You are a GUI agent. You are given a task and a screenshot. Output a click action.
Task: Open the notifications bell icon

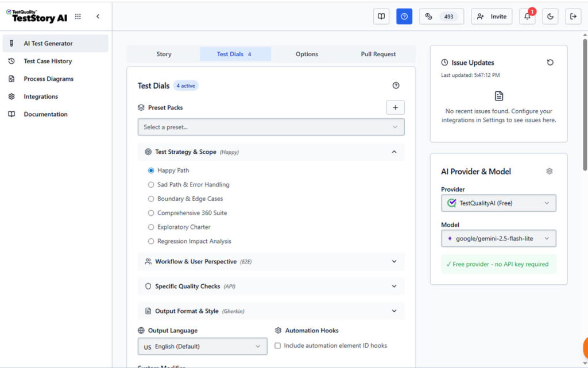pos(527,17)
